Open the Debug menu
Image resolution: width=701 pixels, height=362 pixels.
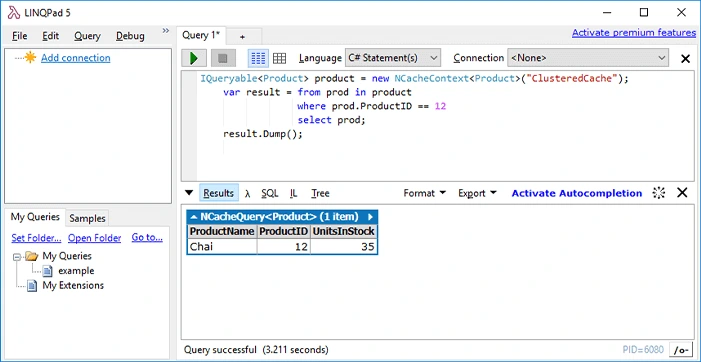click(x=130, y=36)
